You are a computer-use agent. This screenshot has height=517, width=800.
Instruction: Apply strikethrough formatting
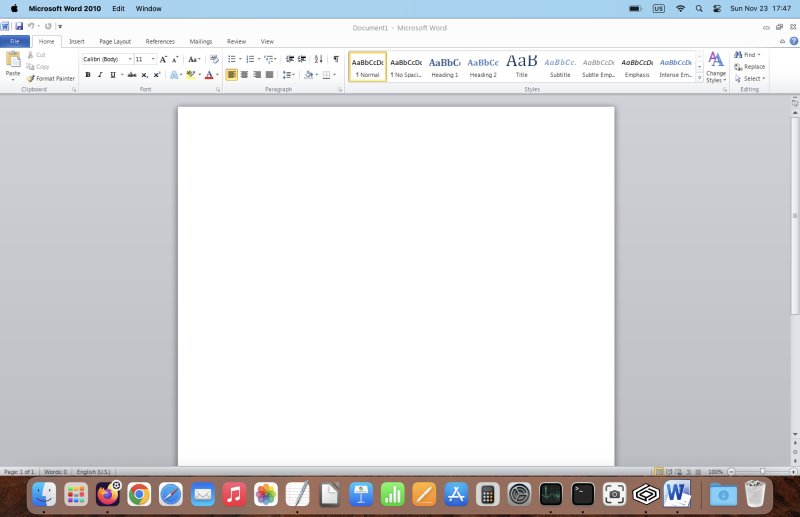coord(131,75)
